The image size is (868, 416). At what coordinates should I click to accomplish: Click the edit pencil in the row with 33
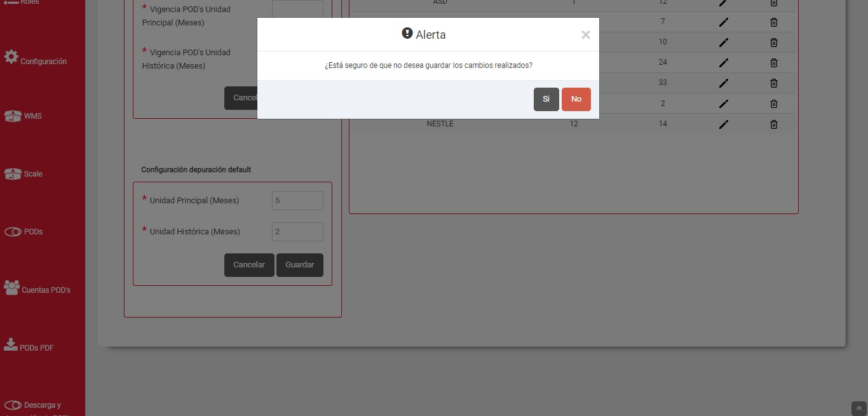[723, 83]
